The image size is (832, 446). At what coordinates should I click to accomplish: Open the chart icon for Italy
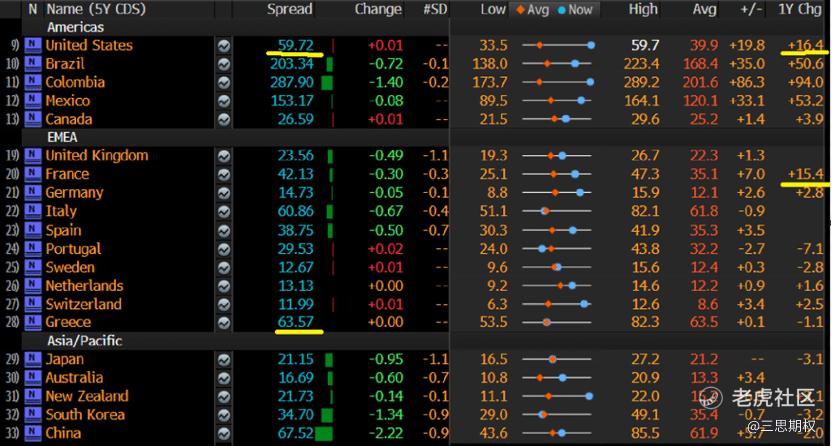click(x=224, y=212)
